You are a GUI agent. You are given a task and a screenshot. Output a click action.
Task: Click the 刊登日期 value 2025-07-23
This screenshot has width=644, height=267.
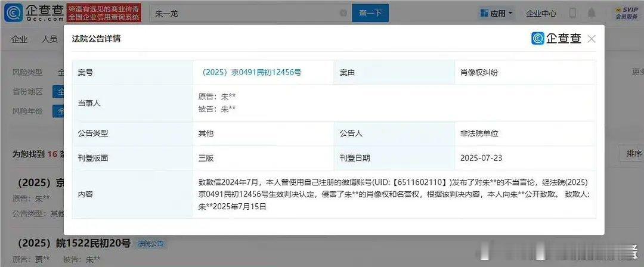tap(481, 158)
